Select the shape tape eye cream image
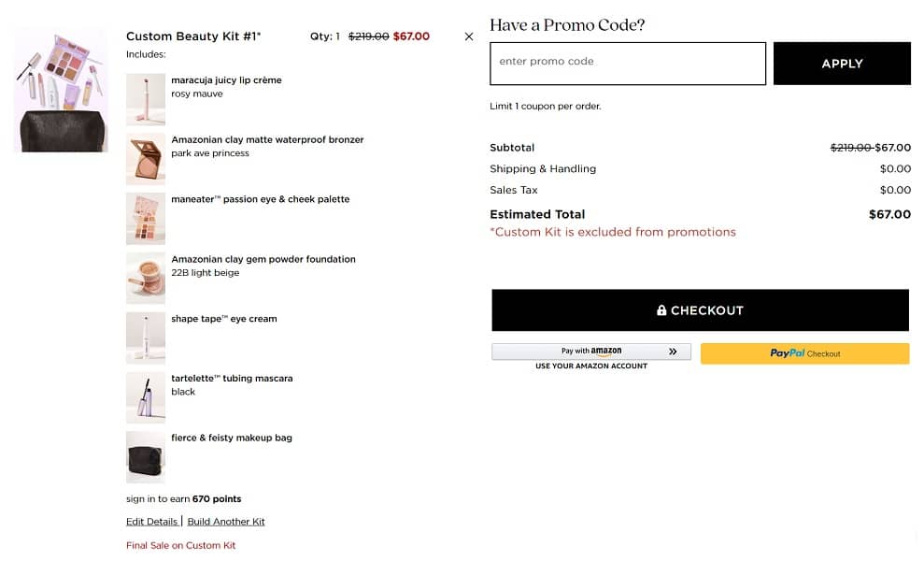The height and width of the screenshot is (561, 924). 146,338
